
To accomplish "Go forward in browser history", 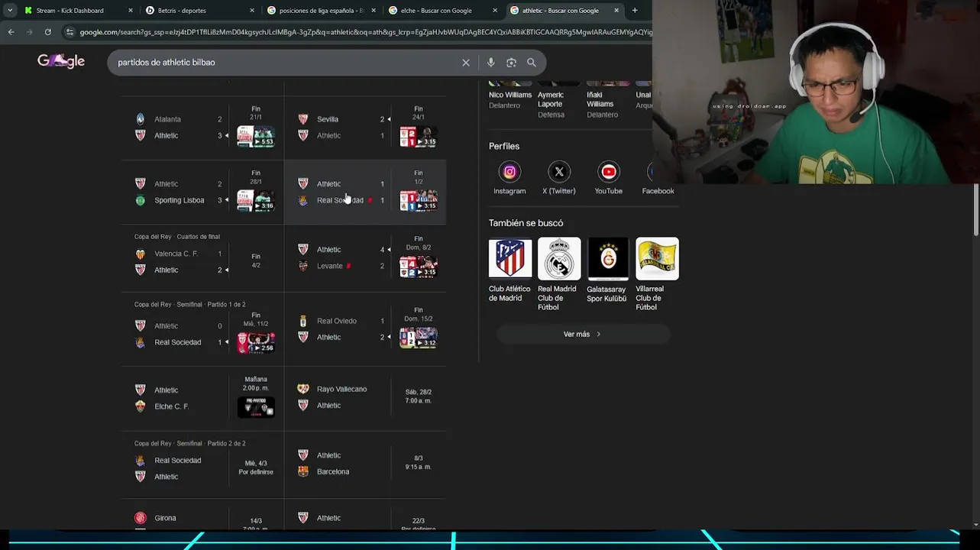I will click(x=29, y=32).
